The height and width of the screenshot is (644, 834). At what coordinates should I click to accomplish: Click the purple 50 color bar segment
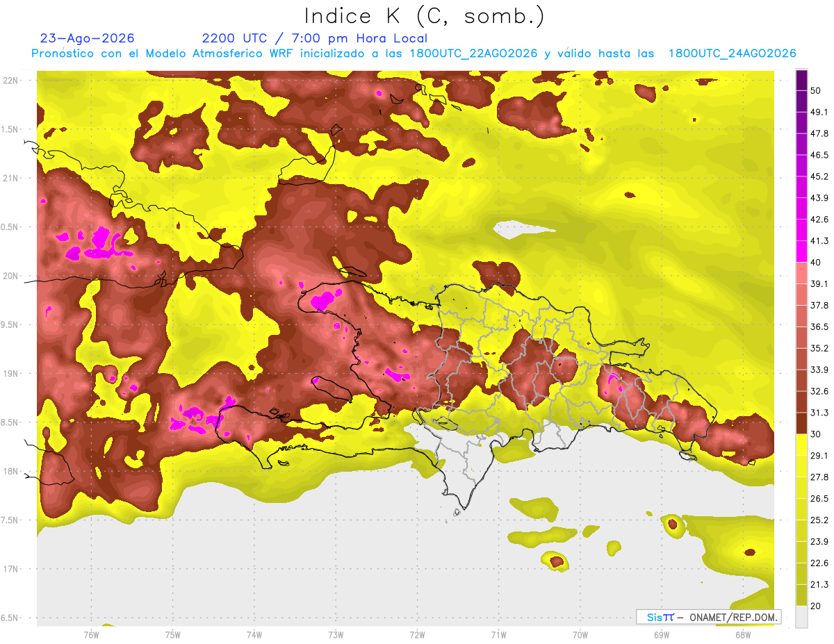point(801,80)
